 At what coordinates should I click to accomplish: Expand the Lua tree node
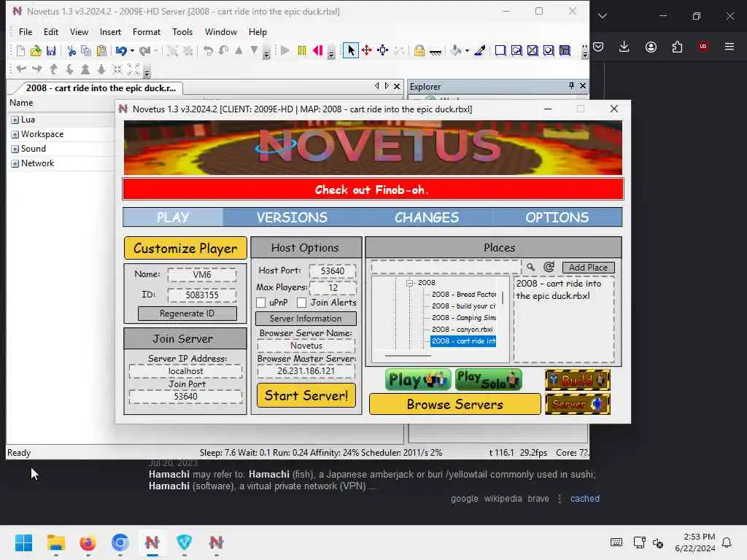tap(15, 120)
